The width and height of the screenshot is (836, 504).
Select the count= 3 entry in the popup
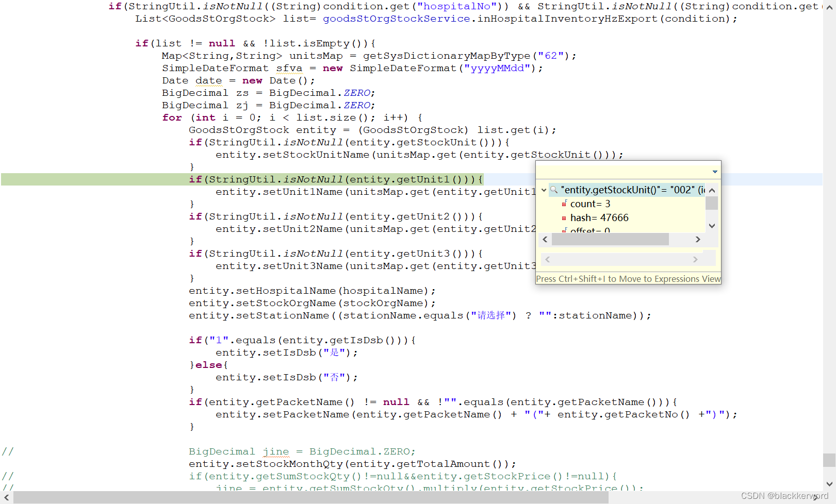pos(591,204)
